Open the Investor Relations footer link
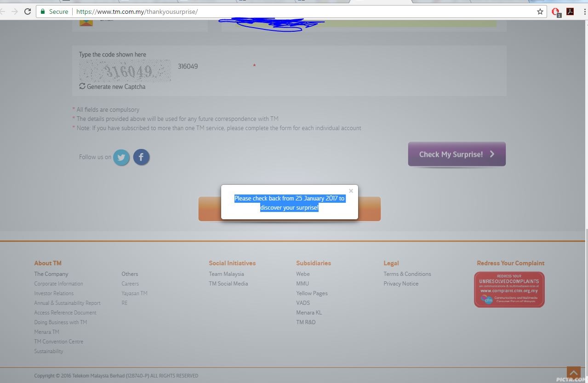The width and height of the screenshot is (588, 383). click(54, 293)
